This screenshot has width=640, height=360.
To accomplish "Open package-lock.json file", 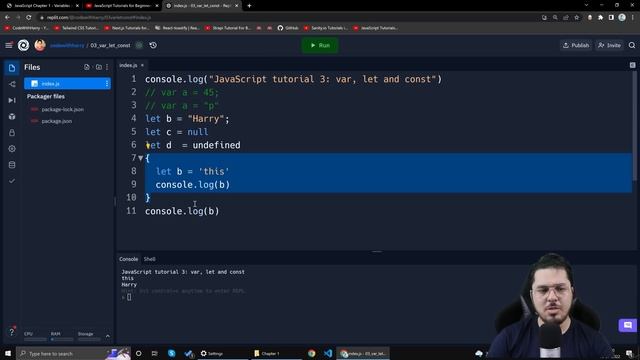I will tap(62, 109).
